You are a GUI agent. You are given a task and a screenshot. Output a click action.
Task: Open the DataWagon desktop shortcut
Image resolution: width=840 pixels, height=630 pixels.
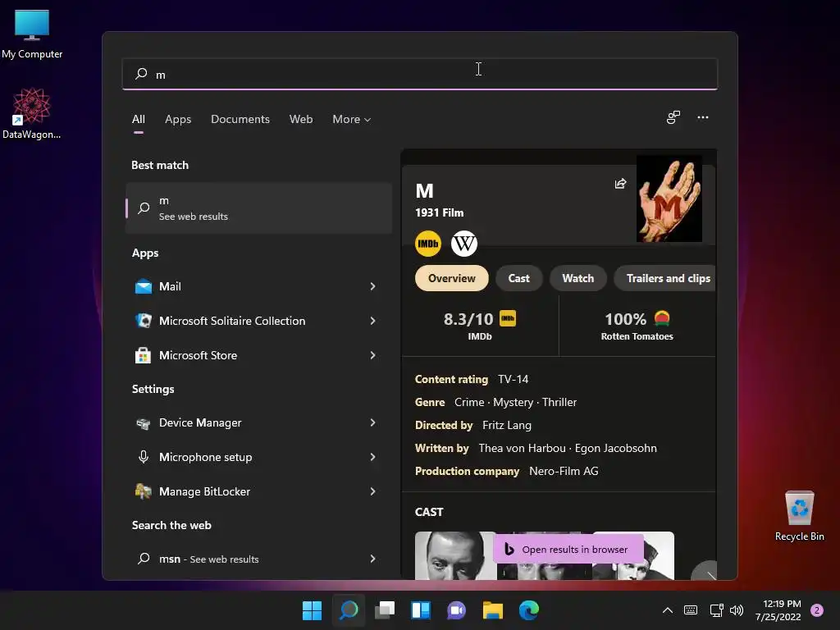tap(32, 113)
